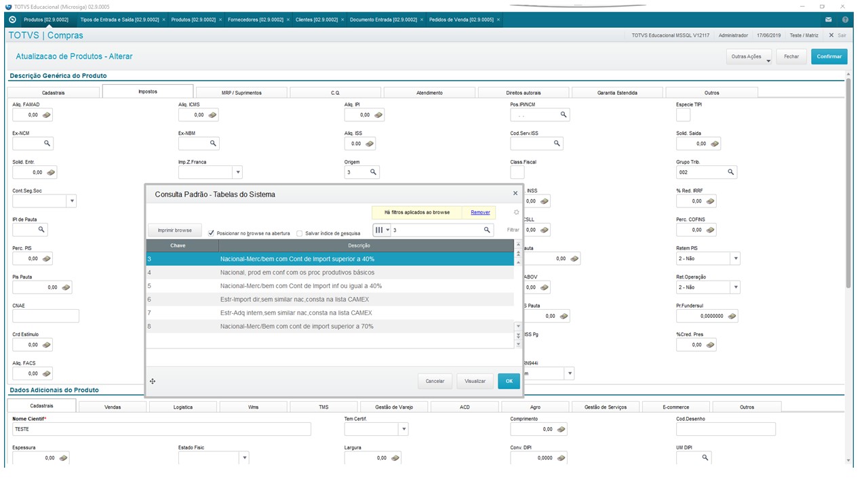Open calculator icon beside Perc. COFINS
The width and height of the screenshot is (868, 488).
[x=710, y=230]
